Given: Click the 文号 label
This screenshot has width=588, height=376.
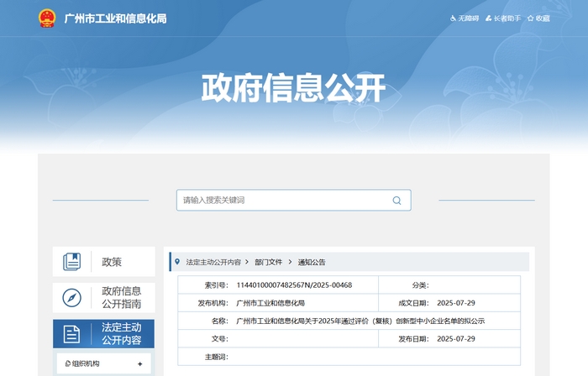Looking at the screenshot, I should [220, 339].
